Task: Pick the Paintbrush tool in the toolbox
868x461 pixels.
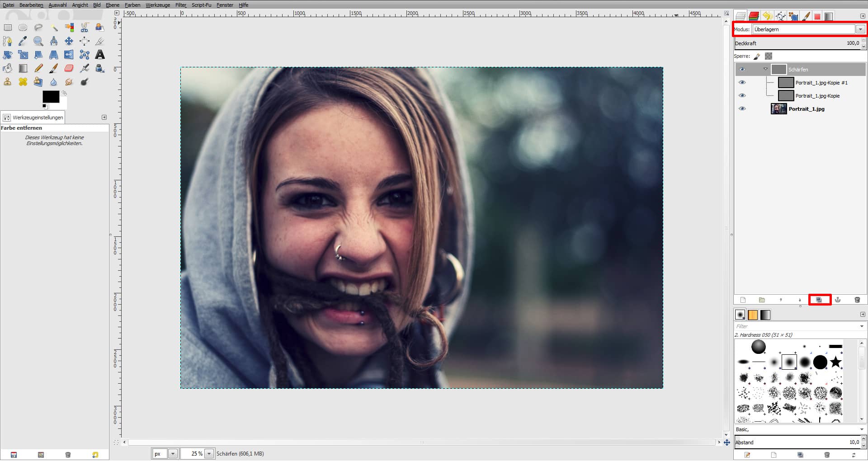Action: pyautogui.click(x=54, y=68)
